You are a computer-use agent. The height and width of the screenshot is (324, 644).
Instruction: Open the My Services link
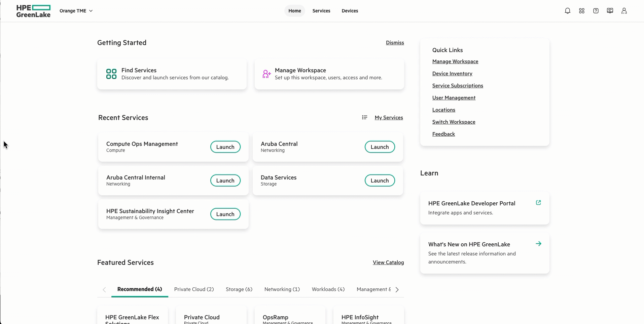(389, 118)
